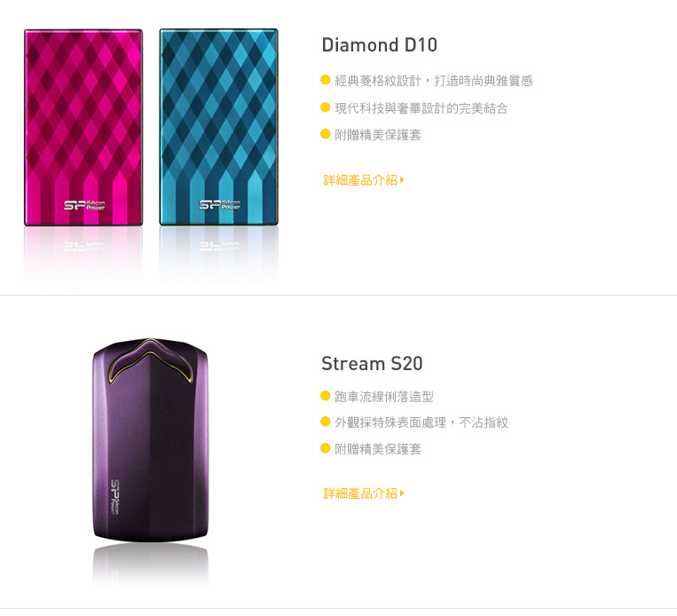
Task: Click the Diamond D10 product title
Action: [x=380, y=45]
